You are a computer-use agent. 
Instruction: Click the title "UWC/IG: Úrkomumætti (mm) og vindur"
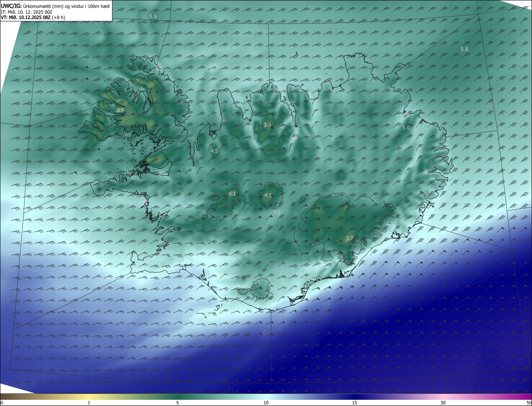coord(55,5)
